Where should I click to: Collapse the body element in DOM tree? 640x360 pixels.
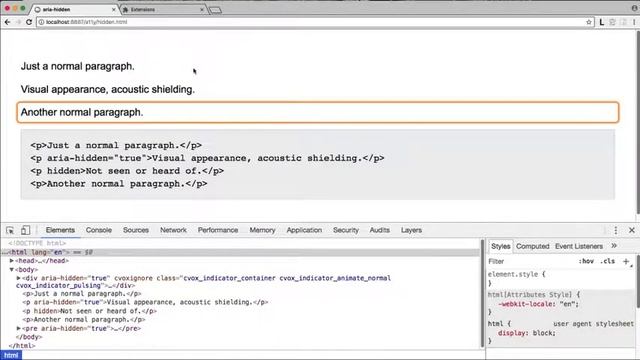tap(12, 269)
